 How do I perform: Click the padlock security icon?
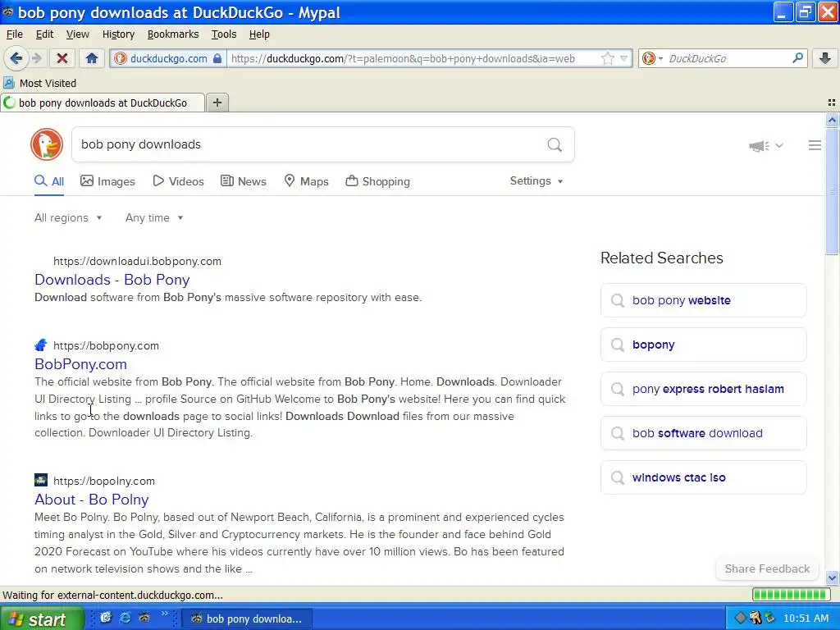pos(217,58)
